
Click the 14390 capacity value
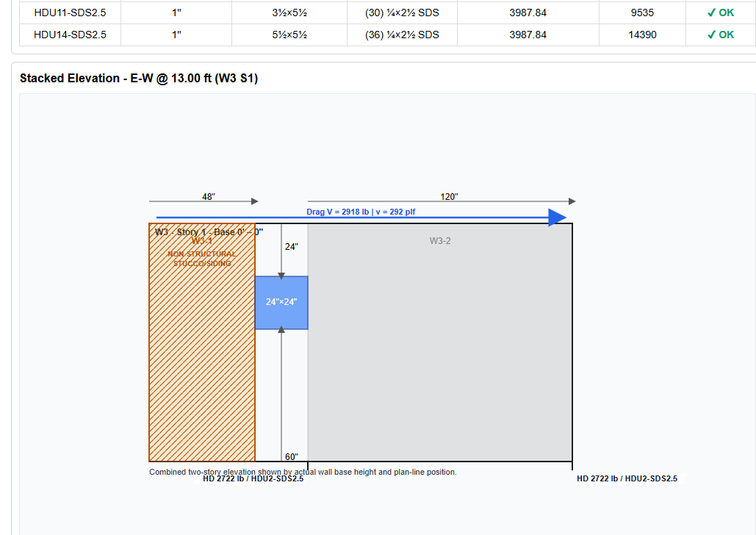(642, 35)
